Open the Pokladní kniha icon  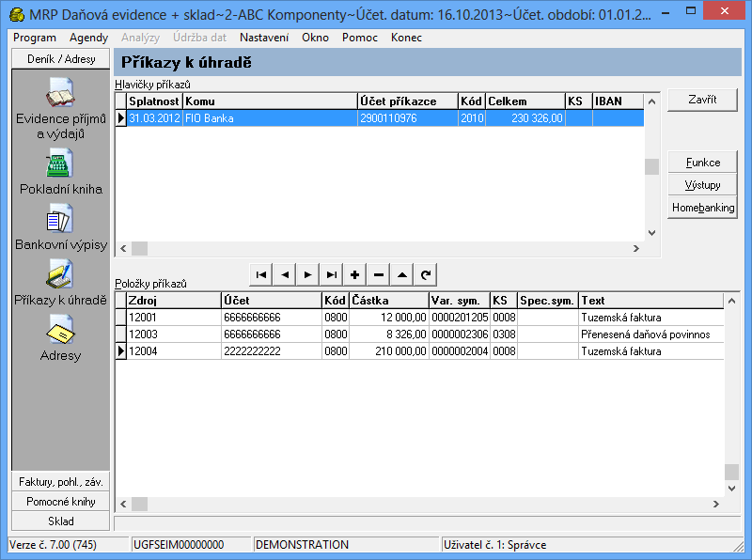[61, 163]
